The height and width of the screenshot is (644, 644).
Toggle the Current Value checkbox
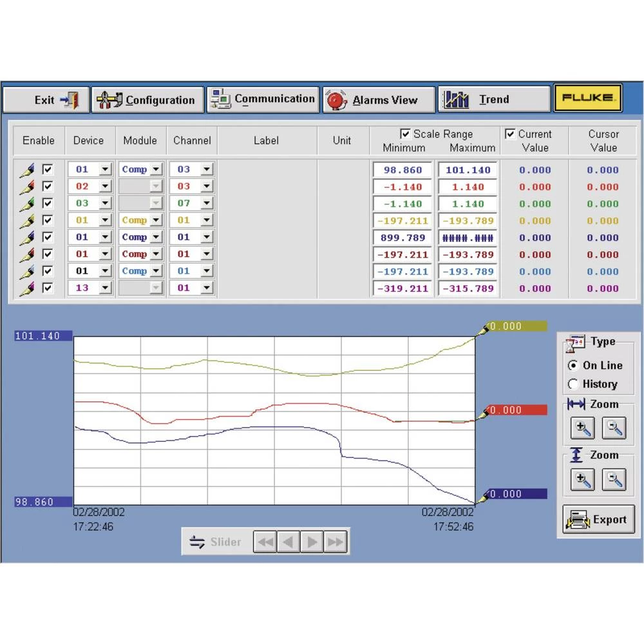pos(511,134)
